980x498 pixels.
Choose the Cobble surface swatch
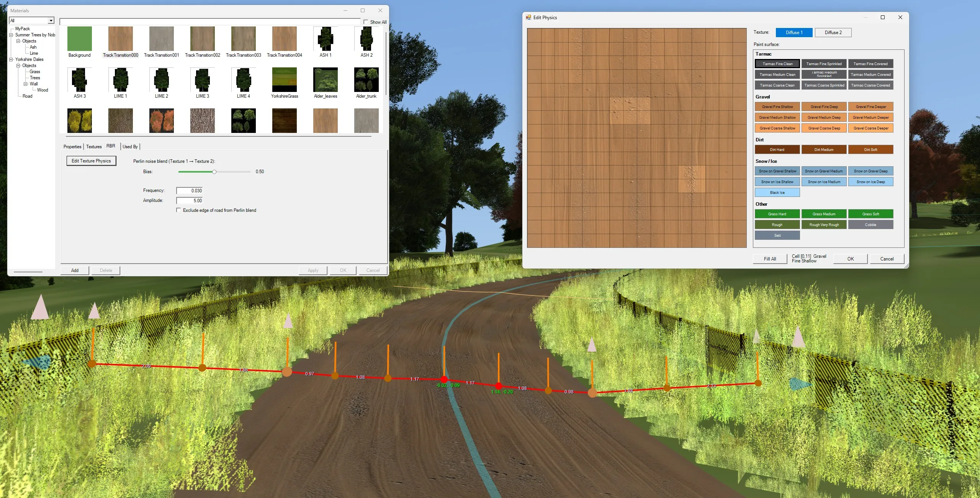pos(871,224)
